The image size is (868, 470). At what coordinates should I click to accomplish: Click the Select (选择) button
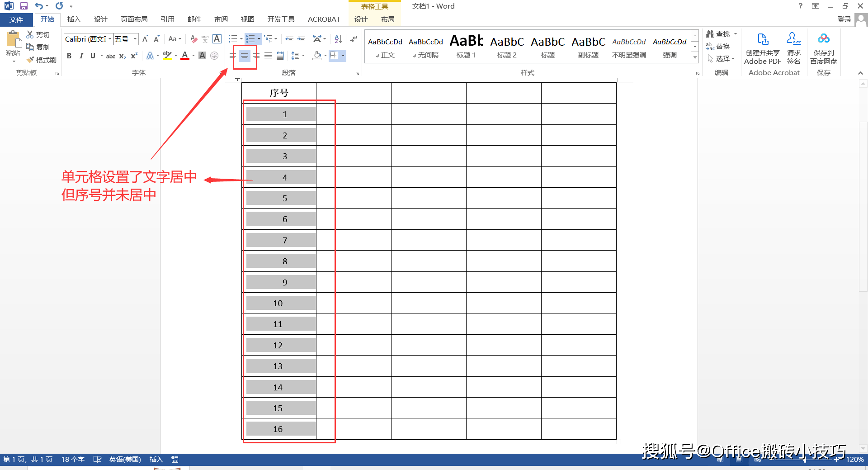[x=721, y=58]
